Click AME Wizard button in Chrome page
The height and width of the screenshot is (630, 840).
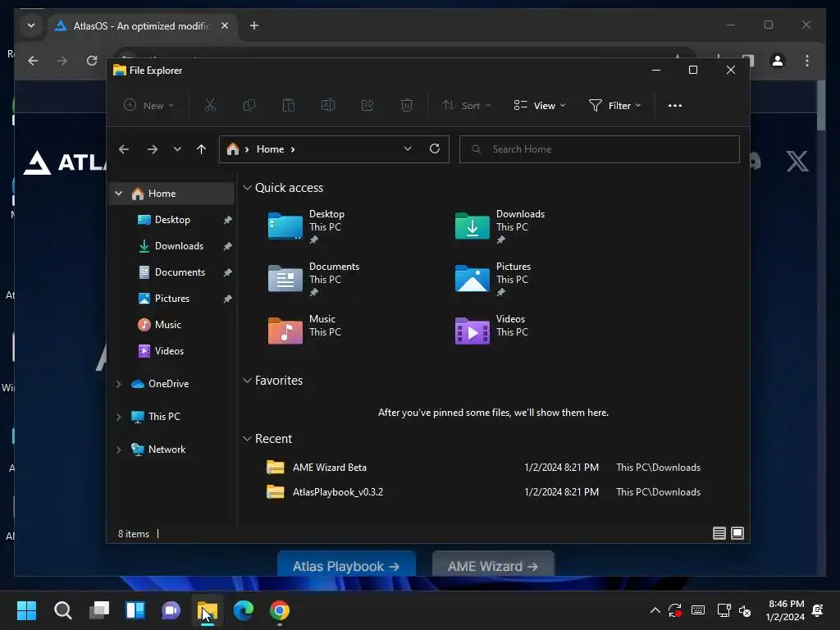tap(493, 564)
